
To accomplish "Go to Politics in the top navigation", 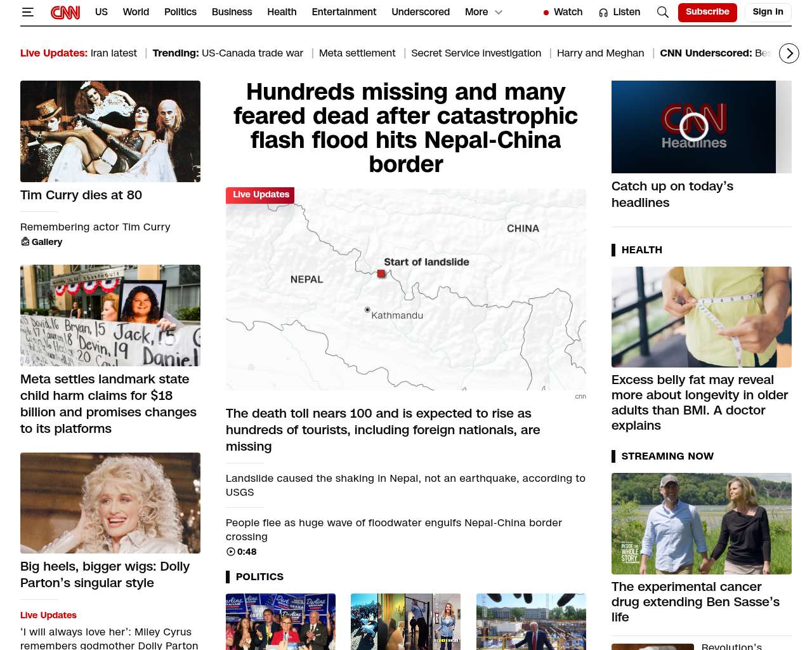I will [x=180, y=12].
